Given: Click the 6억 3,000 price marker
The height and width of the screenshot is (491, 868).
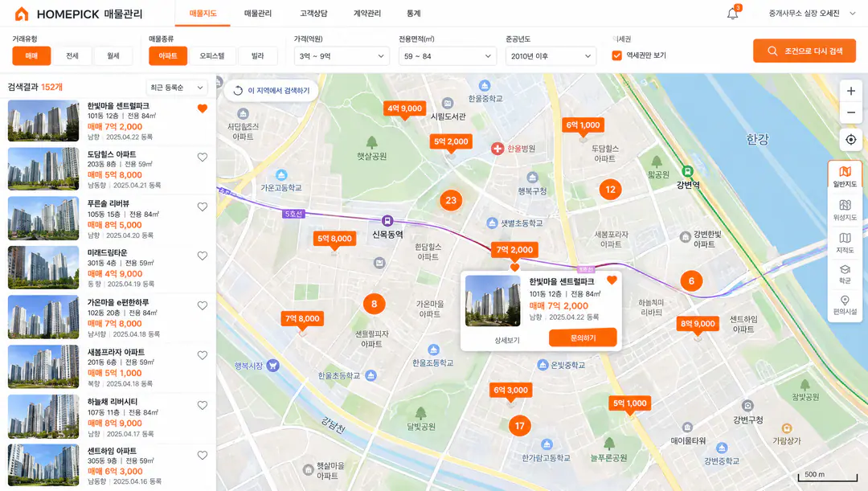Looking at the screenshot, I should (510, 391).
